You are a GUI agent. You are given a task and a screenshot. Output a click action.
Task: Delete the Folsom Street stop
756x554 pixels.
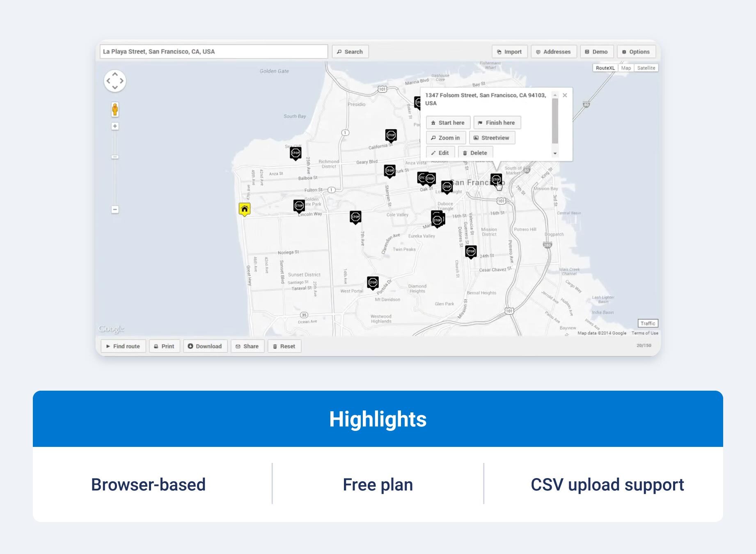pyautogui.click(x=475, y=153)
